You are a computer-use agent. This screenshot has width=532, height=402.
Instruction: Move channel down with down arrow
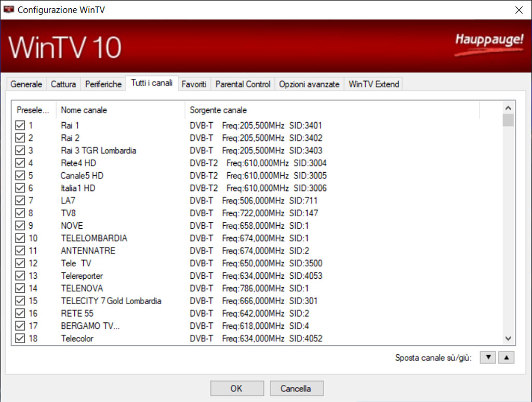tap(488, 357)
